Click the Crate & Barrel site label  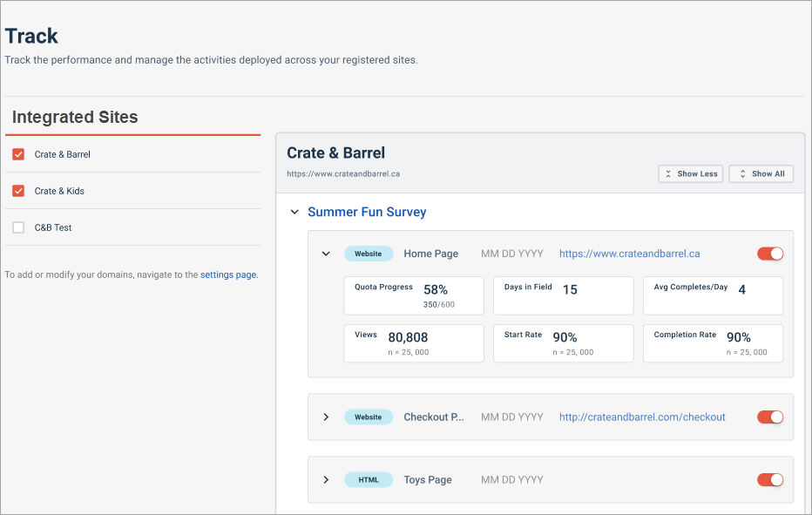(62, 154)
